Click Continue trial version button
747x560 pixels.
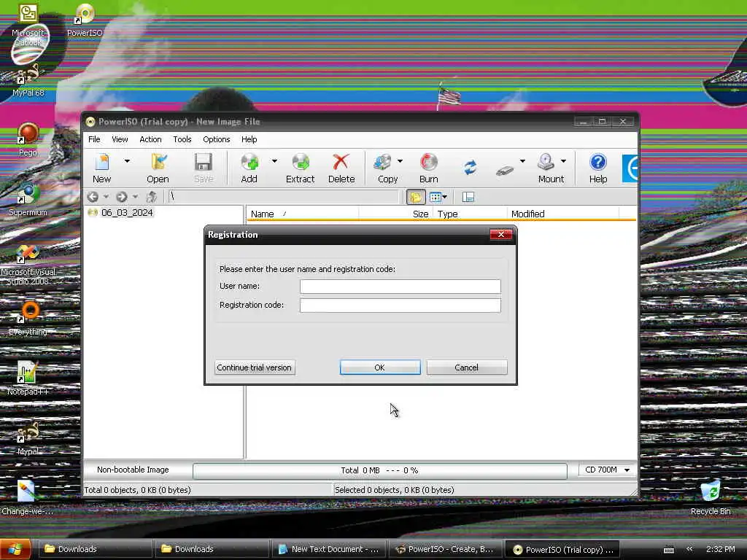[255, 367]
